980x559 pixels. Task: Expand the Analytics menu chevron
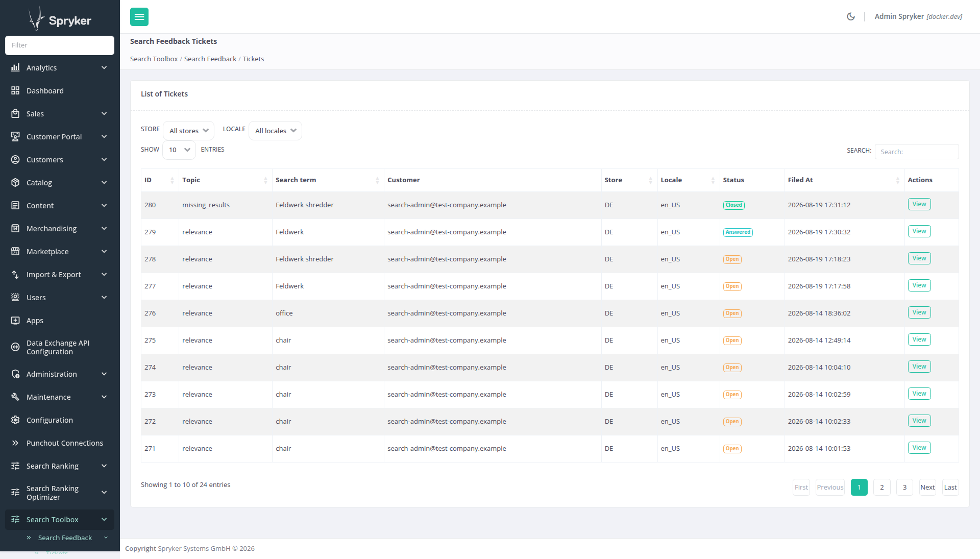(x=104, y=67)
